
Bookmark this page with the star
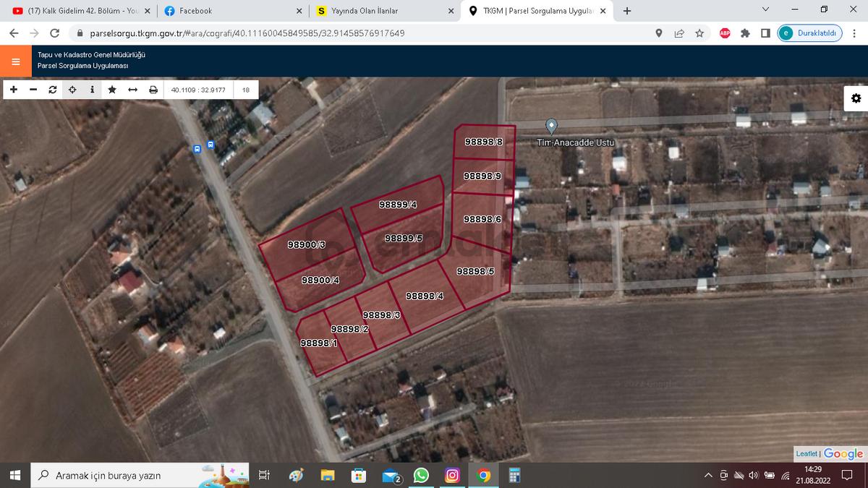point(699,33)
